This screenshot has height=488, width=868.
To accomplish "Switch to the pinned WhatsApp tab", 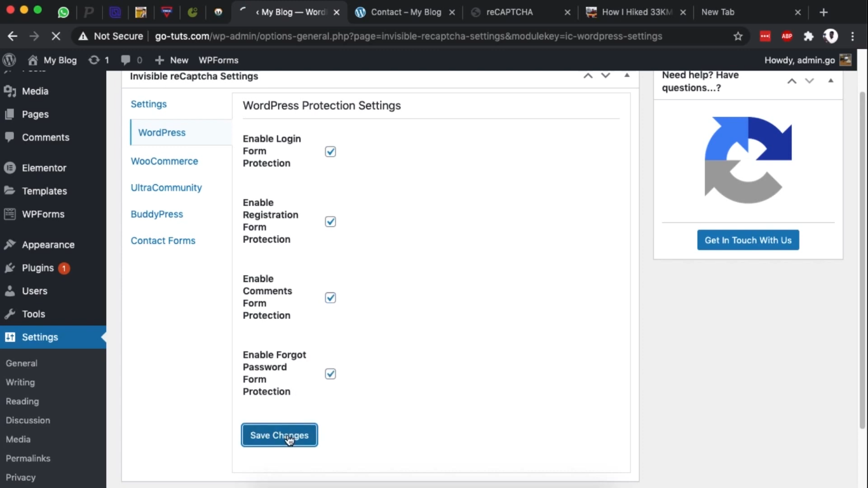I will (63, 12).
